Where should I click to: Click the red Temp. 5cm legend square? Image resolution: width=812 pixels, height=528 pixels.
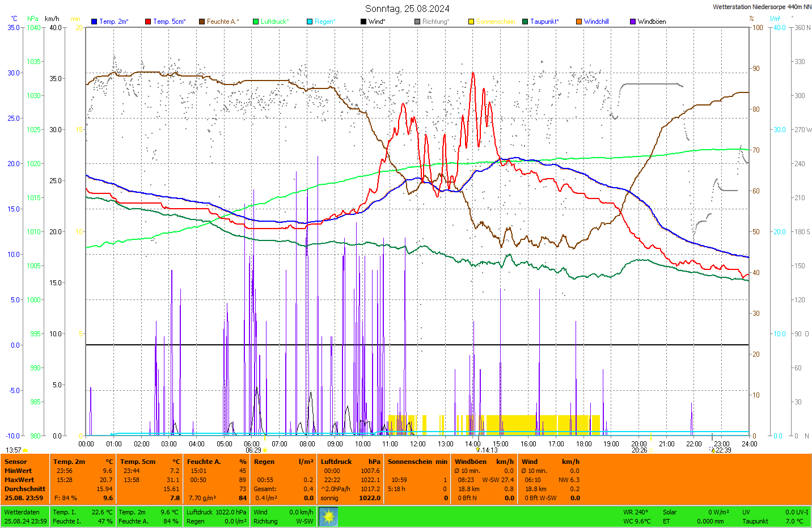[148, 22]
